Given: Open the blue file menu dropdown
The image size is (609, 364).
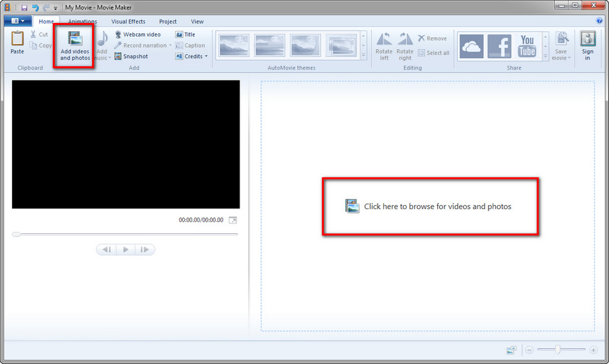Looking at the screenshot, I should pos(18,20).
